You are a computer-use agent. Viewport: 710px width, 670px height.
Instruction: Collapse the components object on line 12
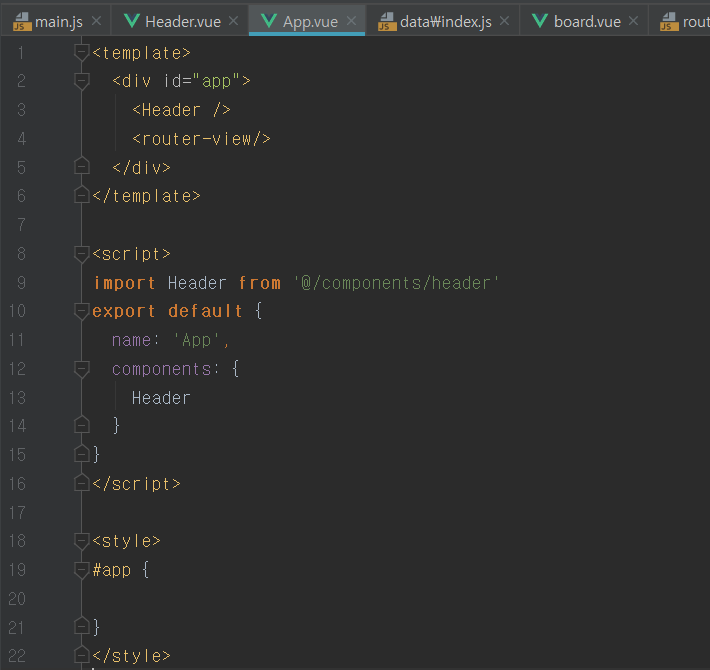(x=82, y=369)
